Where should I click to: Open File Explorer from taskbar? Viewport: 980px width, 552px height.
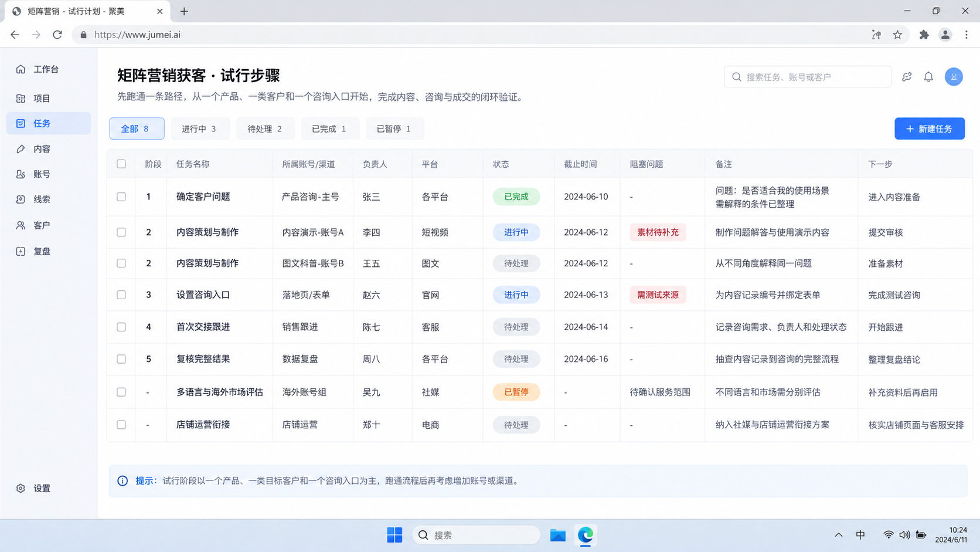(x=557, y=535)
